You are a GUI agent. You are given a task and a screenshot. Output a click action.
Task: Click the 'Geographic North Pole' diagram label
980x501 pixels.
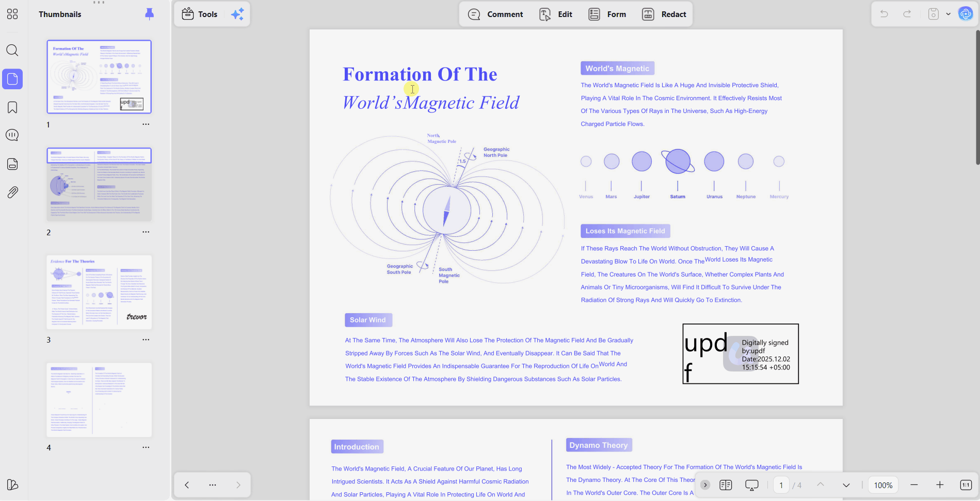tap(496, 152)
